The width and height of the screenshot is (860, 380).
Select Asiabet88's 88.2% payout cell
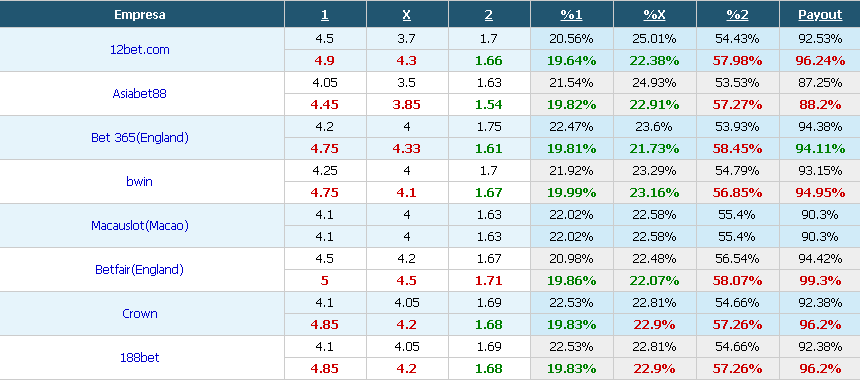(820, 104)
